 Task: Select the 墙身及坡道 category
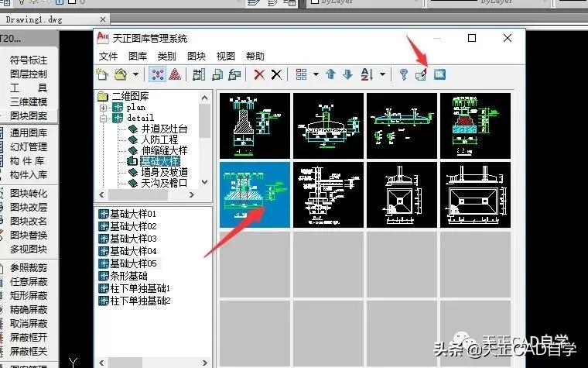164,172
